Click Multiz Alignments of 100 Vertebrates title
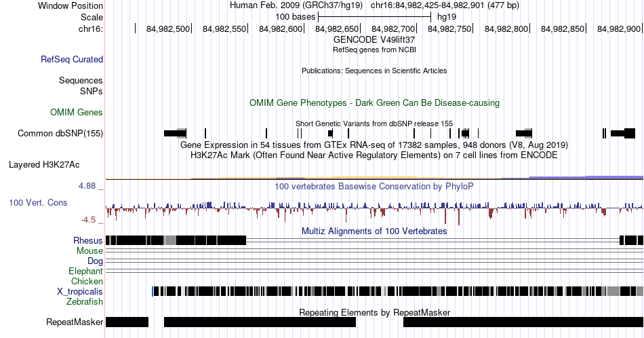The width and height of the screenshot is (644, 338). (374, 231)
